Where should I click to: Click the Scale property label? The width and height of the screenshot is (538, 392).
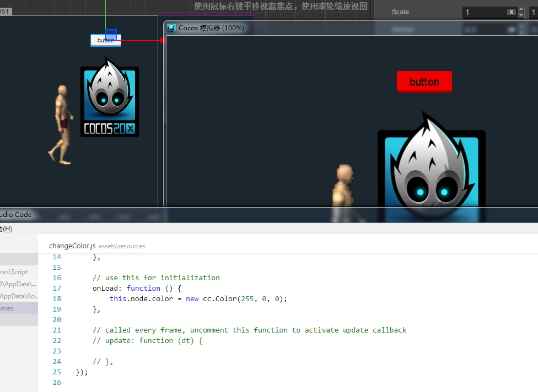(400, 12)
